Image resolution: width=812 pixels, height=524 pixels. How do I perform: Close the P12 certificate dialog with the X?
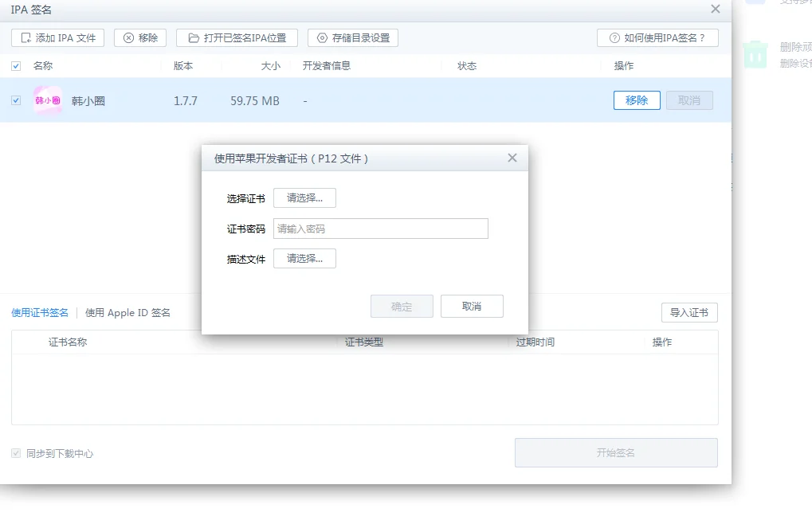click(x=512, y=158)
